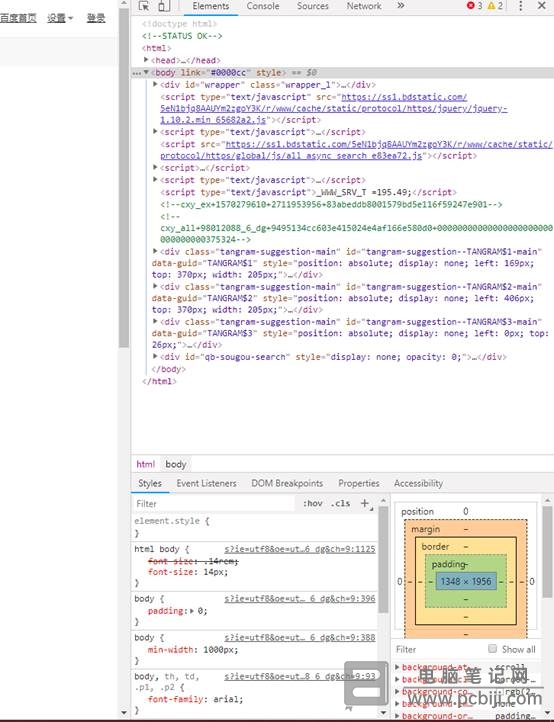Click the border label in box model
This screenshot has height=722, width=554.
pos(435,547)
